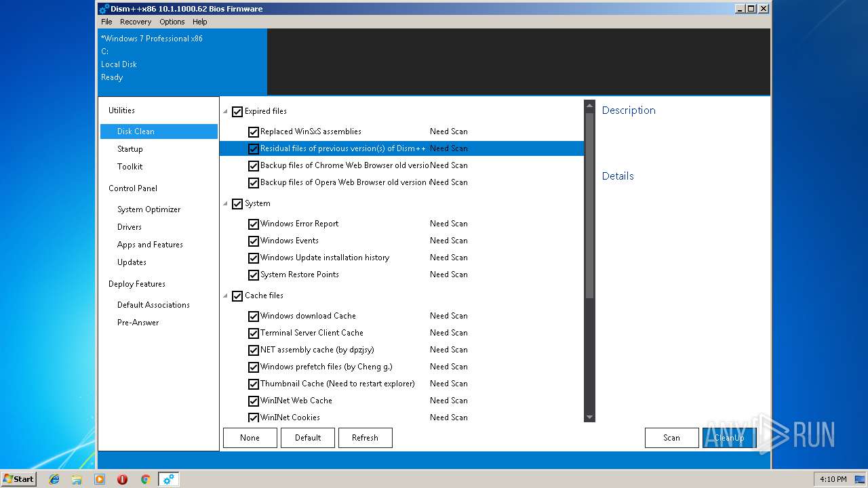Toggle NET assembly cache checkbox
Image resolution: width=868 pixels, height=488 pixels.
tap(254, 350)
